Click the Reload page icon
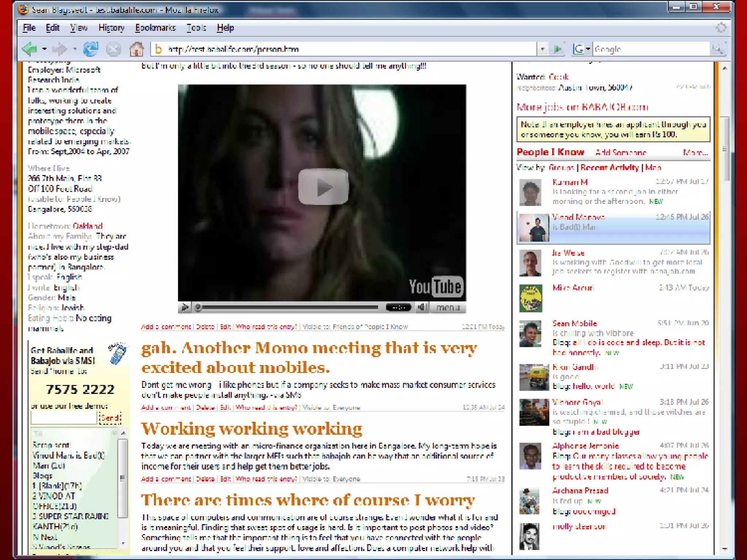The height and width of the screenshot is (560, 747). (90, 49)
